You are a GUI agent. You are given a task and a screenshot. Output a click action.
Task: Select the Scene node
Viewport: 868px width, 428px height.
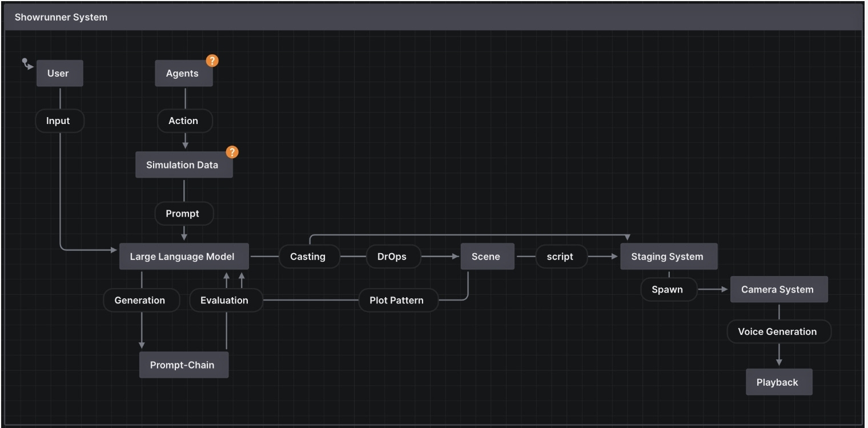pos(487,257)
